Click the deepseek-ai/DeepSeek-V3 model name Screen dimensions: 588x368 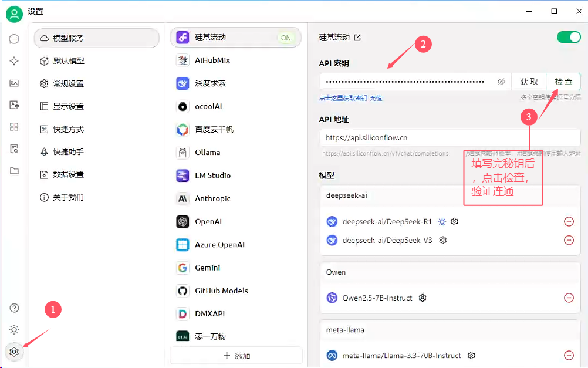(387, 240)
